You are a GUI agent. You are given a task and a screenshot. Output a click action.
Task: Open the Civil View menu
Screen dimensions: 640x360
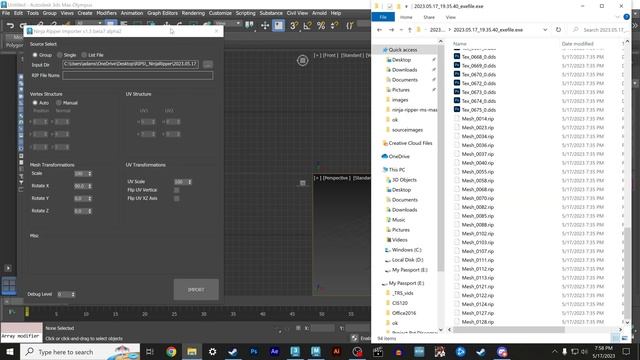297,13
